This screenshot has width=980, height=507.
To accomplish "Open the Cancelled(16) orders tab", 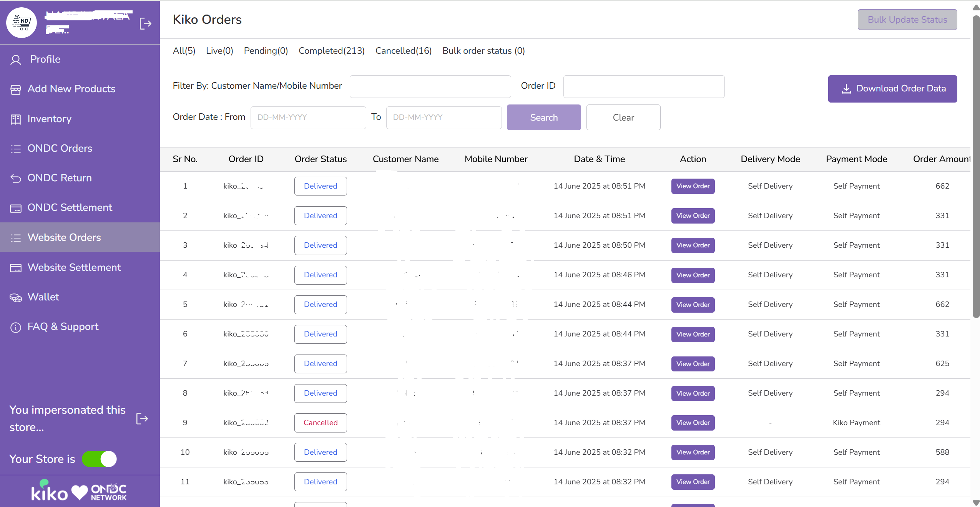I will click(403, 50).
